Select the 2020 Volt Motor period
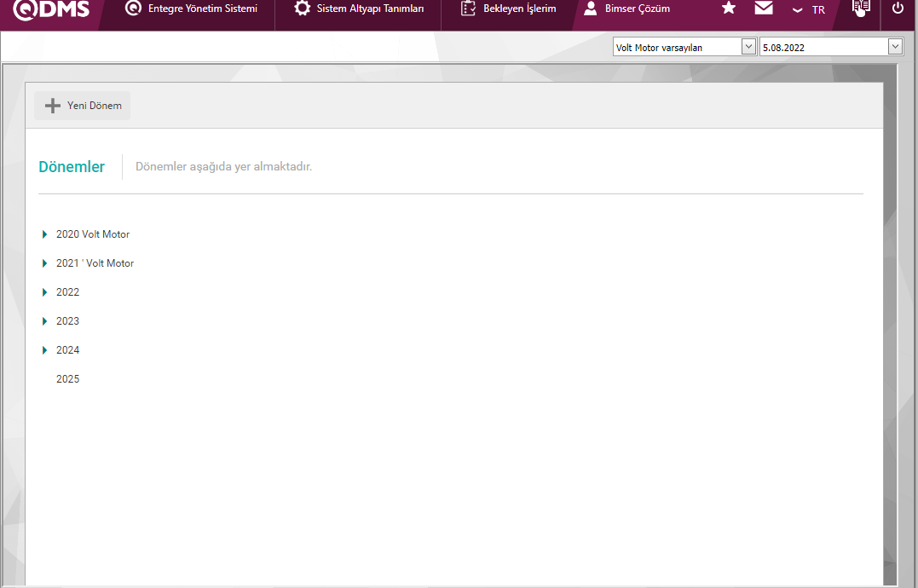The height and width of the screenshot is (588, 918). coord(93,234)
